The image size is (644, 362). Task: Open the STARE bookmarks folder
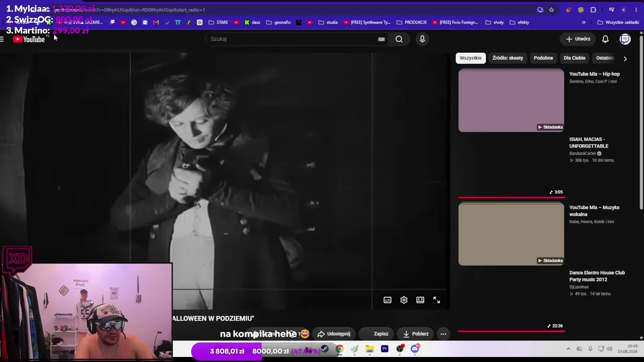(x=218, y=22)
